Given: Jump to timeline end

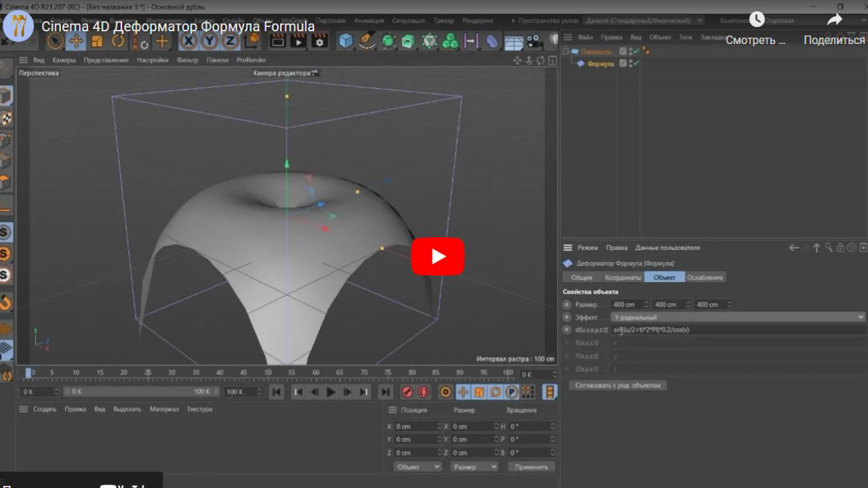Looking at the screenshot, I should tap(385, 392).
